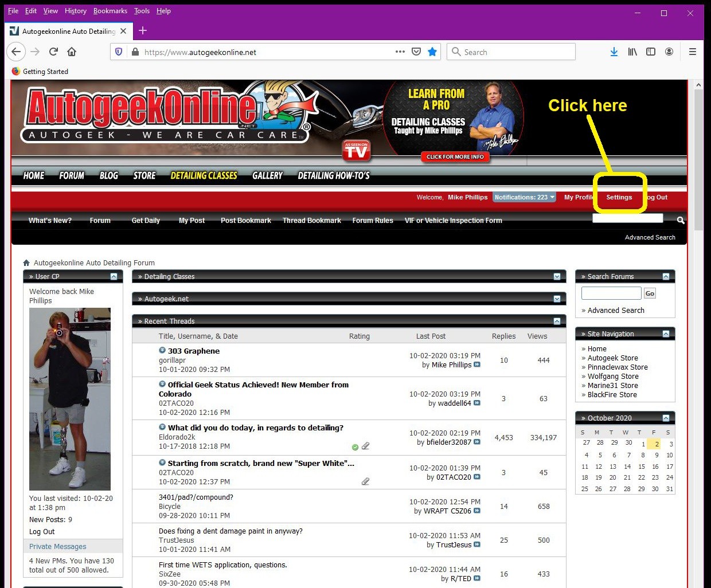Open the Wolfgang Store link
The image size is (711, 588).
[613, 377]
